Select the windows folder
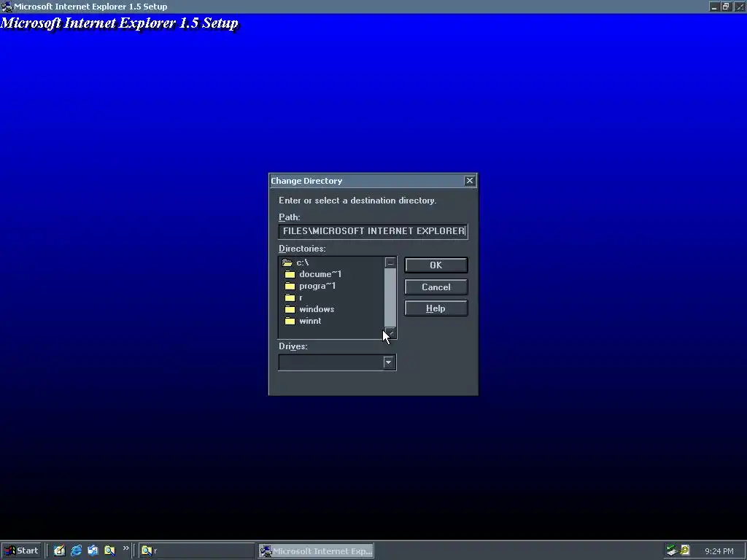The width and height of the screenshot is (747, 560). pos(309,309)
